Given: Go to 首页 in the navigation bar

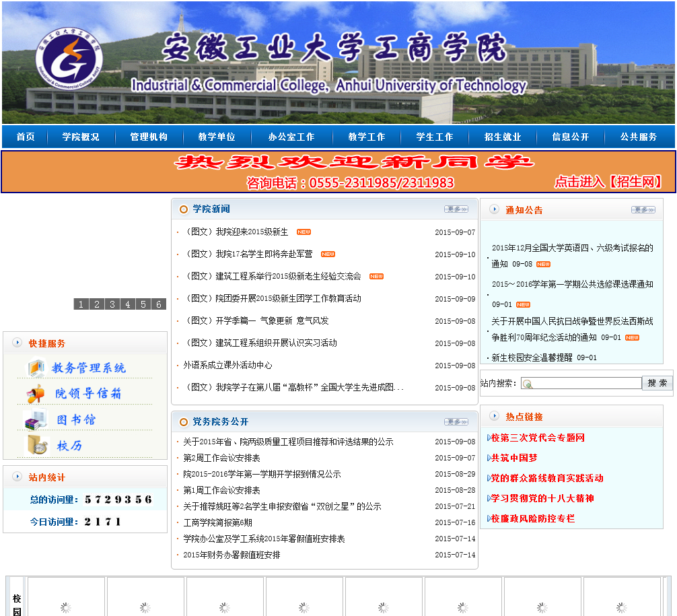Looking at the screenshot, I should coord(26,137).
